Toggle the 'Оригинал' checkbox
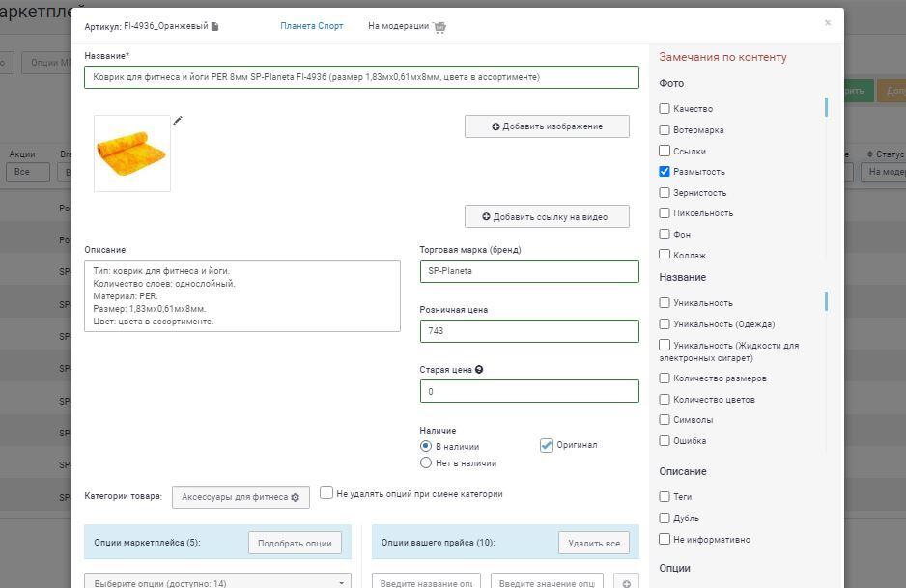906x588 pixels. tap(547, 445)
